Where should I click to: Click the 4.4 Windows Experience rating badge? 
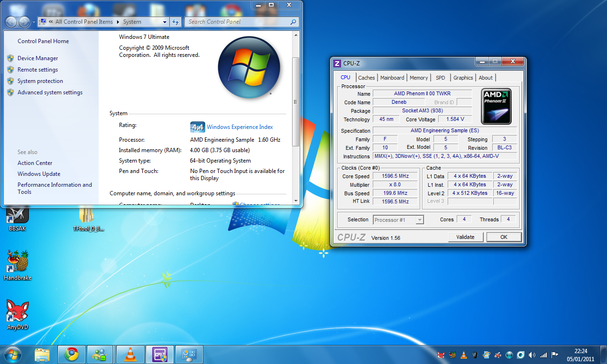(x=197, y=127)
